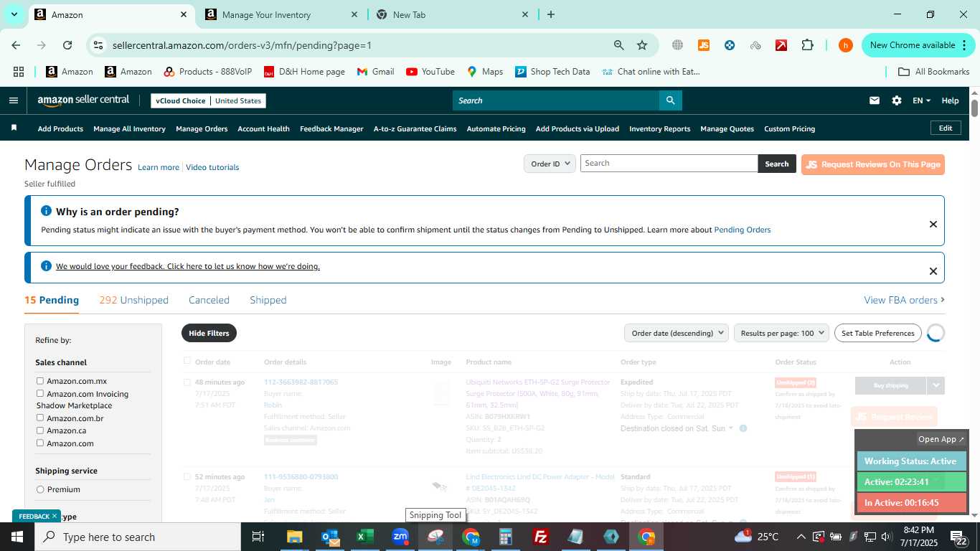Dismiss the feedback request banner
This screenshot has width=980, height=551.
tap(933, 270)
